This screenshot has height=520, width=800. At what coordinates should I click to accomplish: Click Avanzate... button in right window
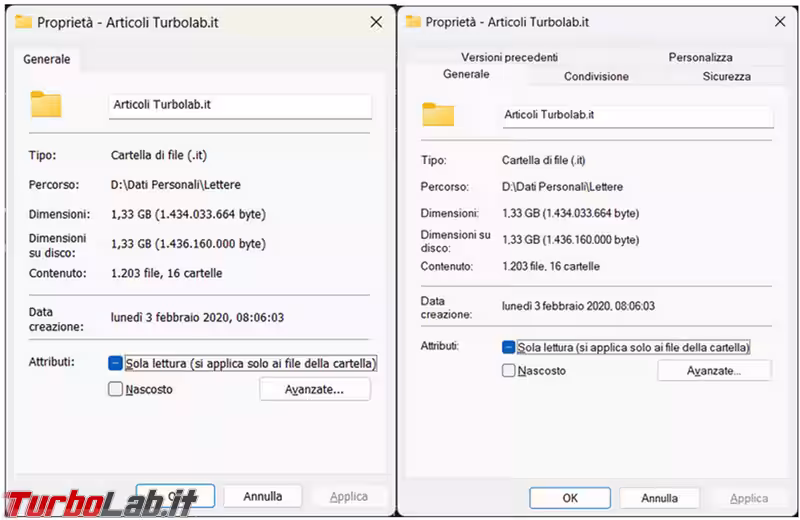tap(714, 370)
